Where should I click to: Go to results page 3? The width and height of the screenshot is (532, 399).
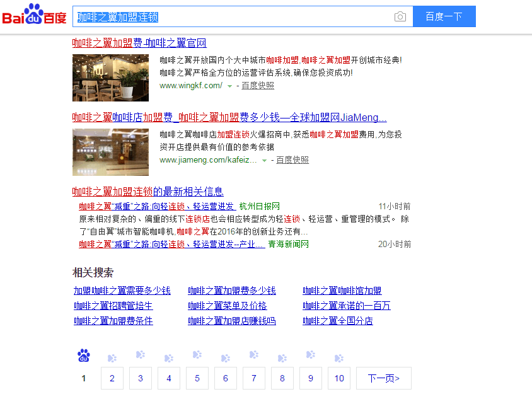[x=141, y=378]
